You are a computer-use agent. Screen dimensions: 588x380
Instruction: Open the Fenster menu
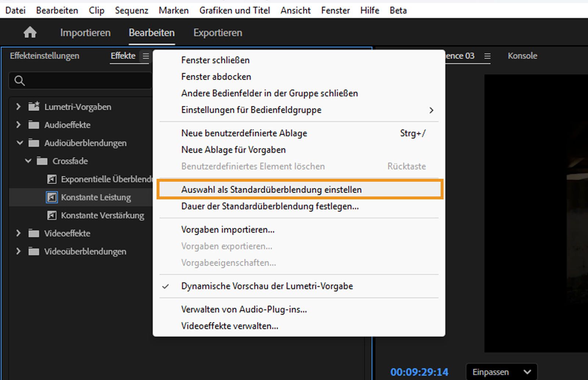(336, 10)
